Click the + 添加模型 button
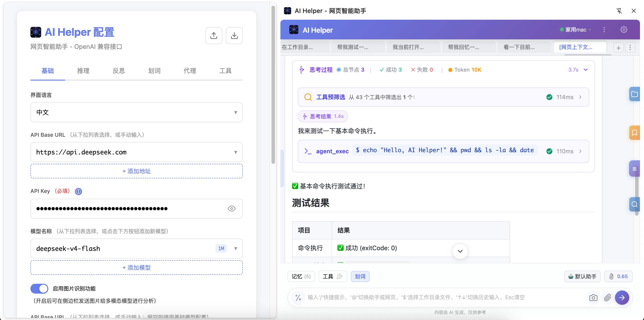The width and height of the screenshot is (644, 320). pos(136,267)
